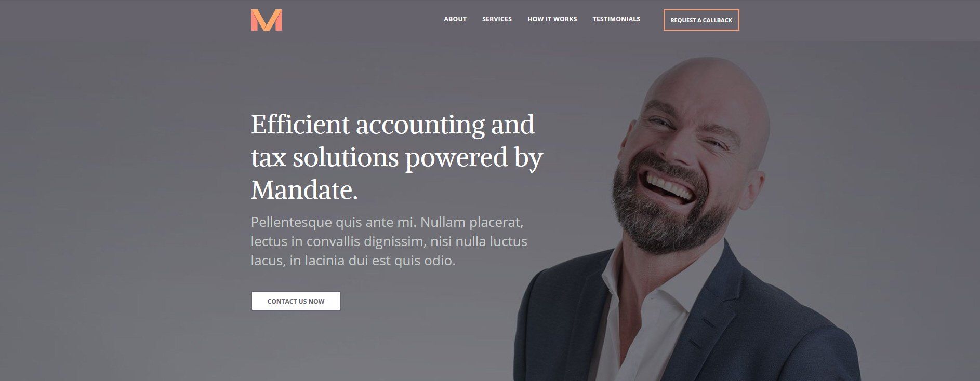Go to the Services menu item

click(497, 19)
